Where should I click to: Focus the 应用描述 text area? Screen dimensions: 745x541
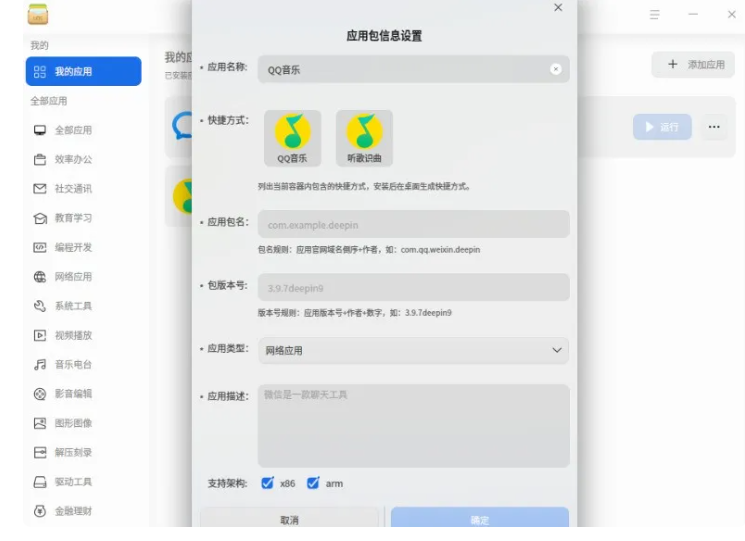pos(413,426)
